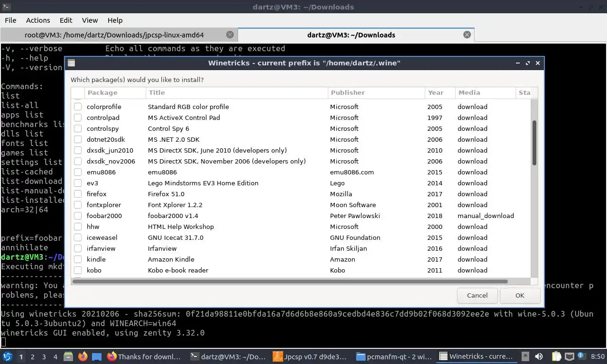Switch to the terminal 'dartz@VM3' taskbar entry

click(x=228, y=356)
